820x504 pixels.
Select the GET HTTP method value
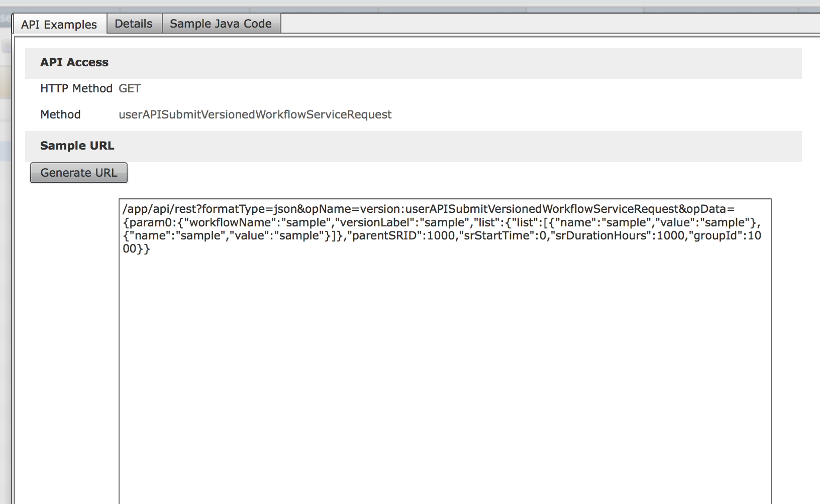pos(130,88)
